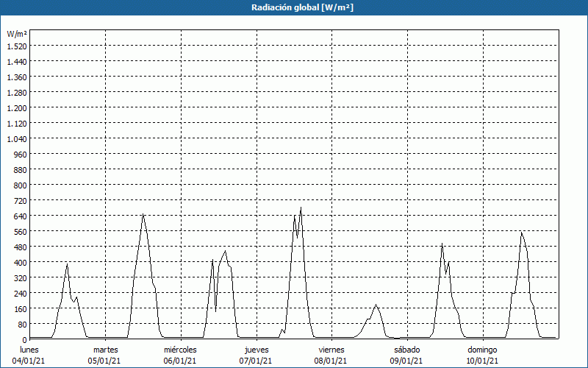588x368 pixels.
Task: Click the 'martes' day label
Action: tap(105, 350)
